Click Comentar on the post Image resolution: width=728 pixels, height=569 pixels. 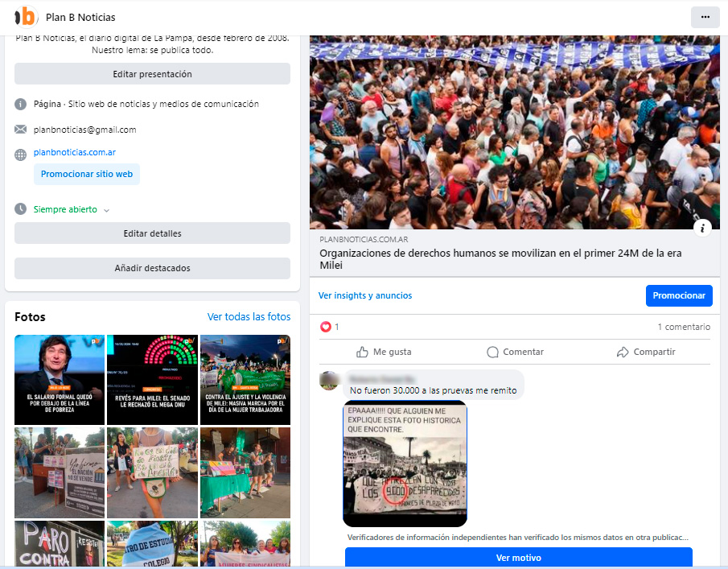(515, 352)
